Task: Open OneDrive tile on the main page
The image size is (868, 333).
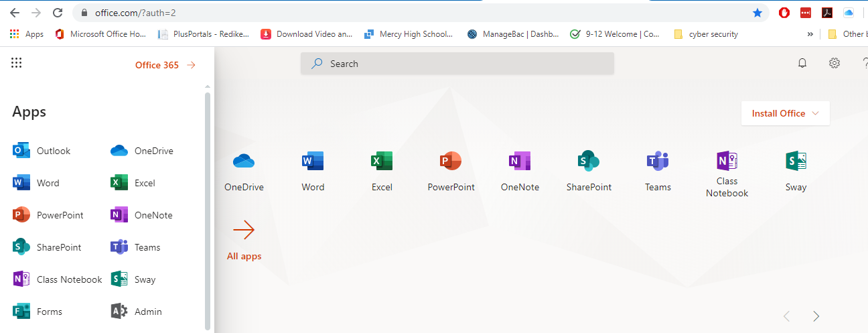Action: [x=244, y=172]
